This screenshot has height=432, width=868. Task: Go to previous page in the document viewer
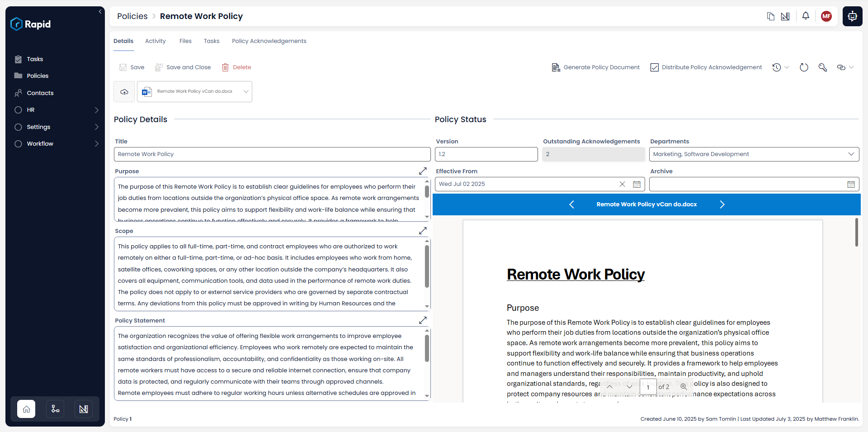(x=609, y=387)
